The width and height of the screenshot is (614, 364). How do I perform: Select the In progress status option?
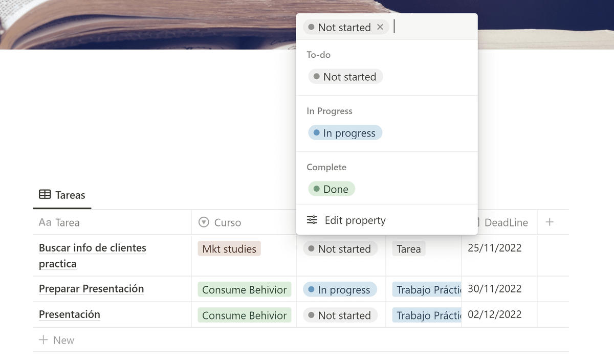(x=345, y=133)
